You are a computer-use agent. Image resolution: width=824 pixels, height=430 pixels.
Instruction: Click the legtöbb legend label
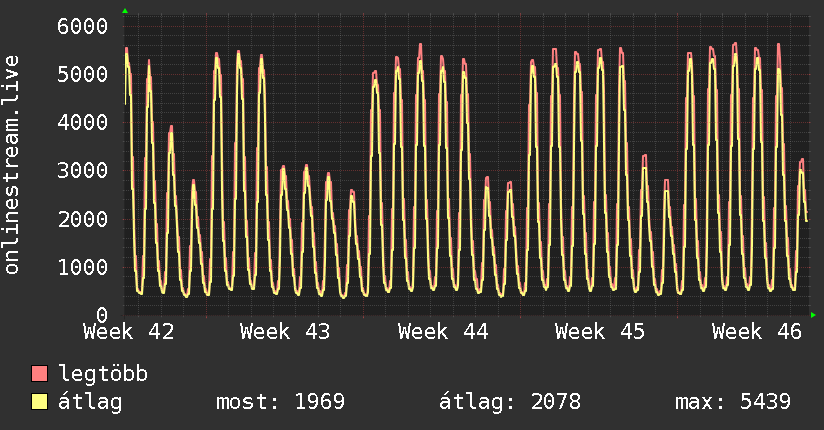[x=103, y=374]
